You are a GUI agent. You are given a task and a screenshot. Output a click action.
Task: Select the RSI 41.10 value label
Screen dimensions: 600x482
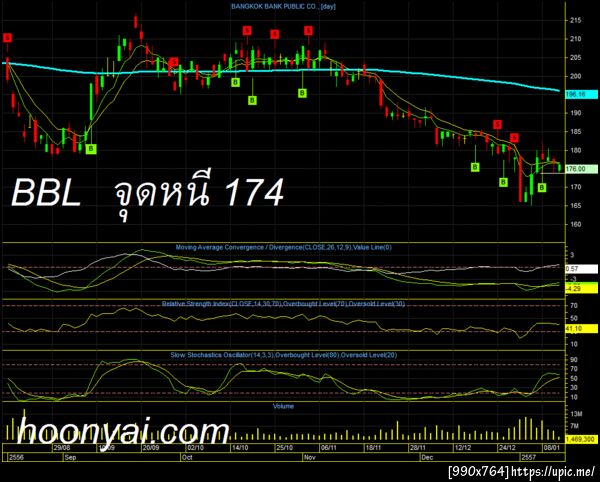581,328
